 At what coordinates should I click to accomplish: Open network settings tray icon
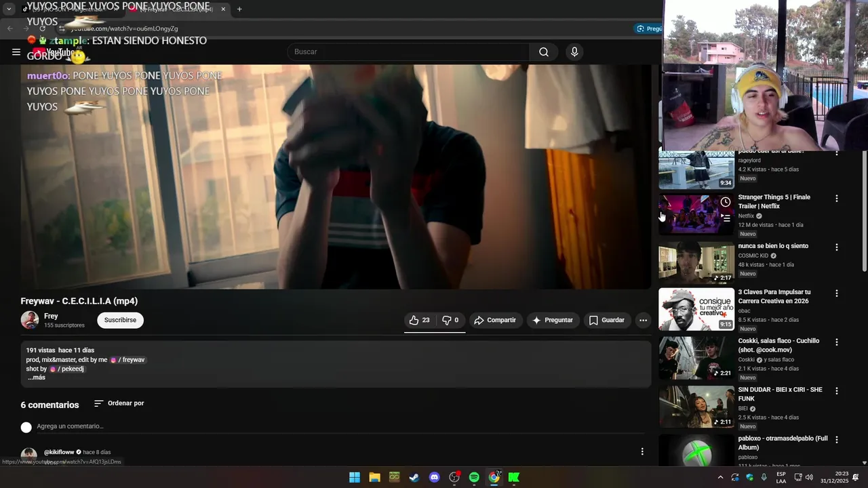pyautogui.click(x=797, y=478)
